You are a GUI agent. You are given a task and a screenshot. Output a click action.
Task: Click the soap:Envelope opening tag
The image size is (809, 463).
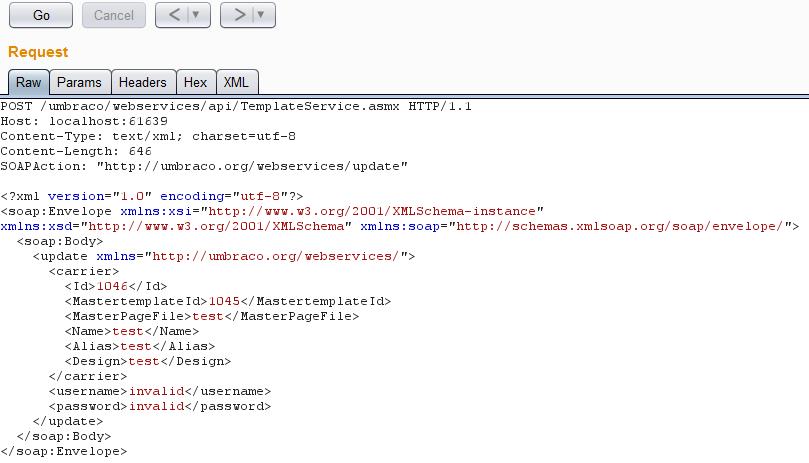[x=272, y=211]
